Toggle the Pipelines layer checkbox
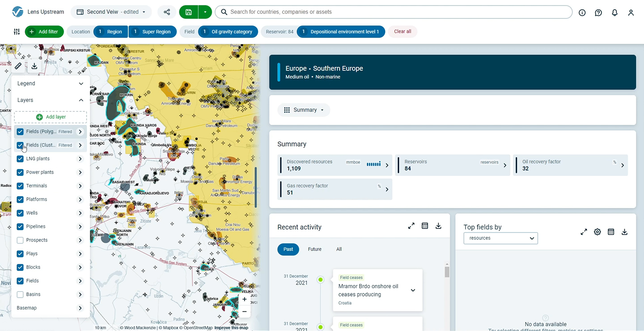The height and width of the screenshot is (331, 644). point(20,226)
